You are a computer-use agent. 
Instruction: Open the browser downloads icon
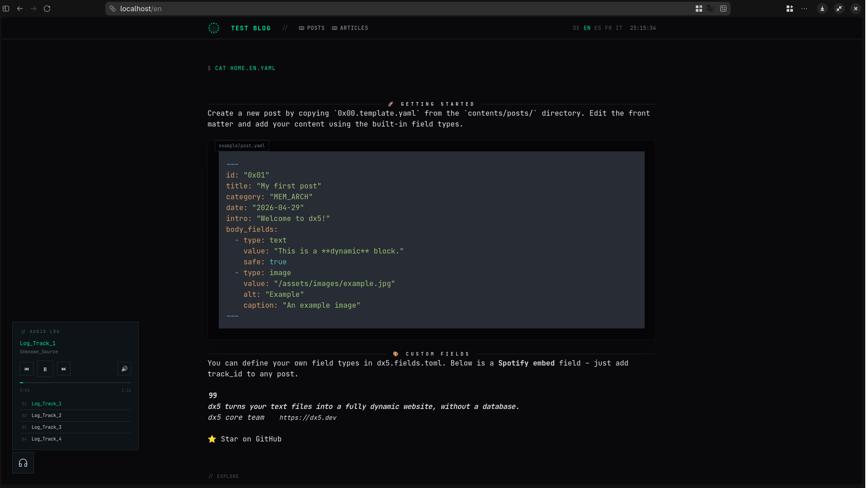tap(822, 9)
